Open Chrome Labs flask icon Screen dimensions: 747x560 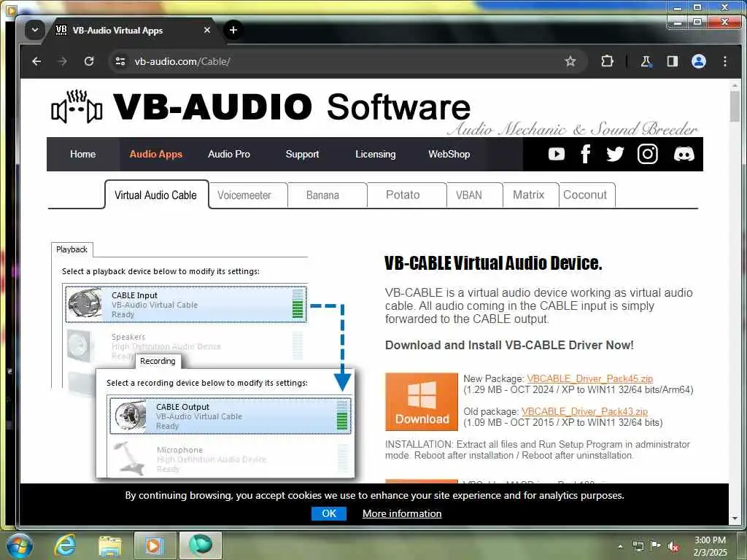(646, 61)
